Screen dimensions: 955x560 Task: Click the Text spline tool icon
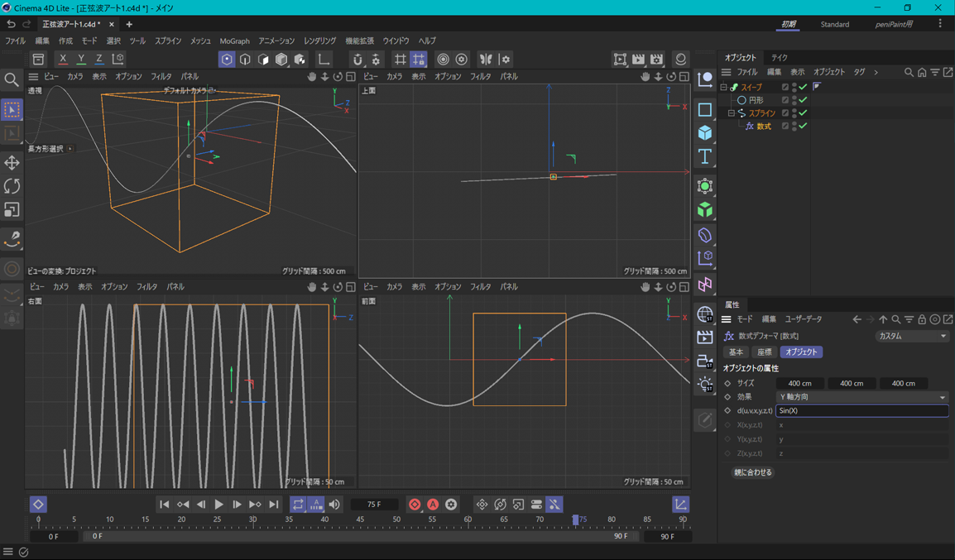tap(705, 156)
